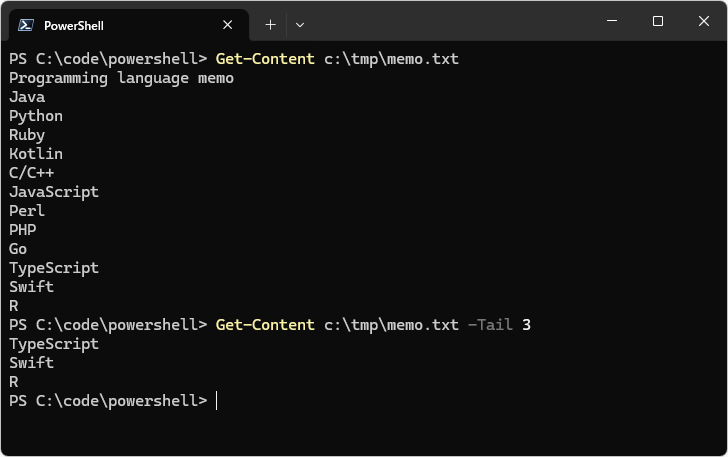Expand the new-tab profile dropdown chevron
Viewport: 728px width, 457px height.
coord(300,25)
